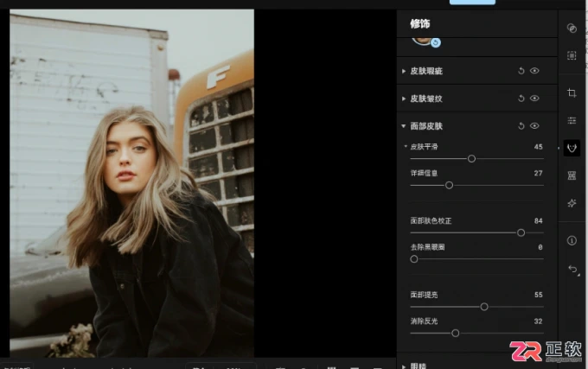Image resolution: width=588 pixels, height=369 pixels.
Task: Click the 皮肤平滑 value 45
Action: (x=538, y=146)
